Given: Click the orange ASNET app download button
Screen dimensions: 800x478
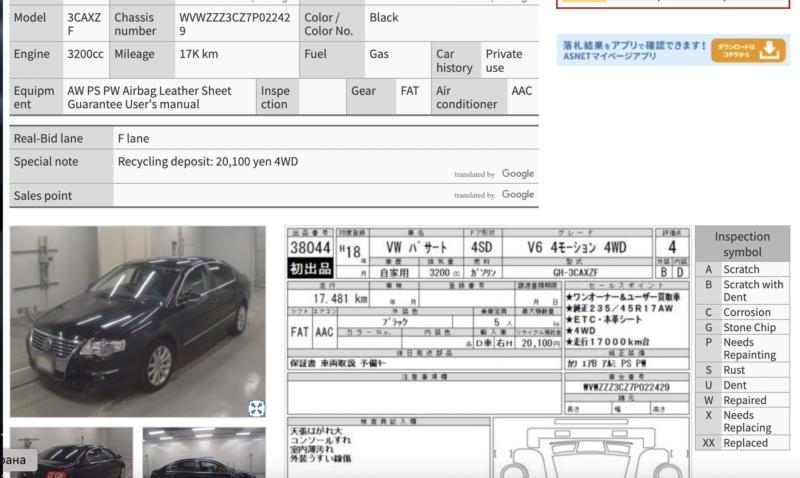Looking at the screenshot, I should tap(749, 50).
